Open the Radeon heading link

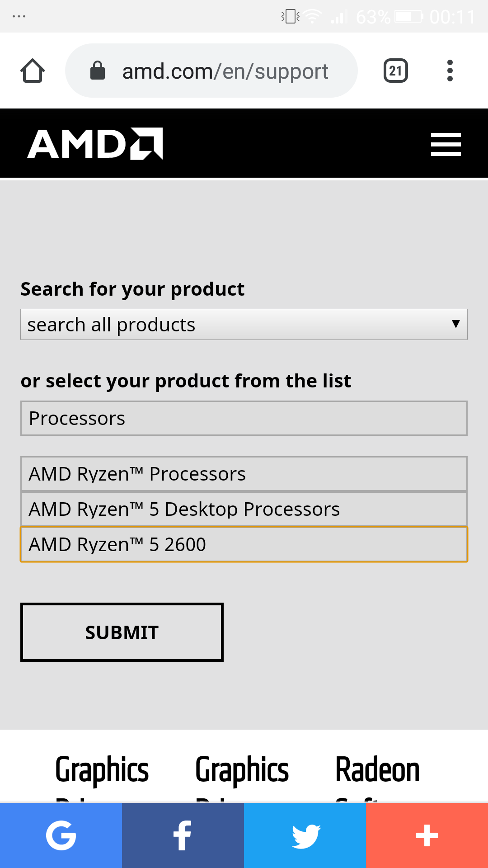(x=377, y=769)
